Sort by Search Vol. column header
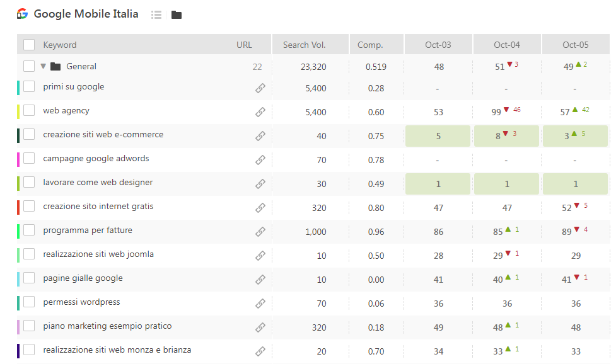 [304, 45]
